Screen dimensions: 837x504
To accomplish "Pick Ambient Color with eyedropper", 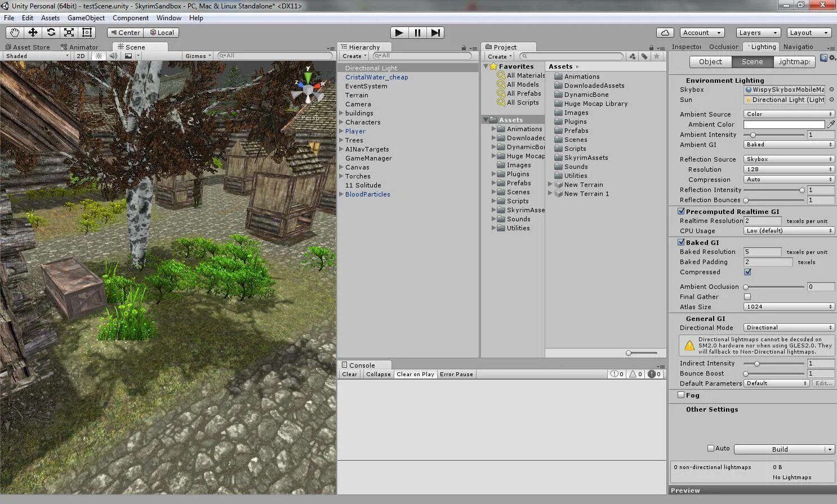I will 831,124.
